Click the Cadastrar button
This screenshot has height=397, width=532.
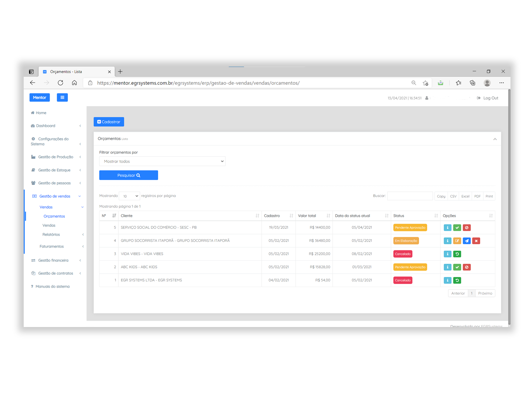point(109,122)
